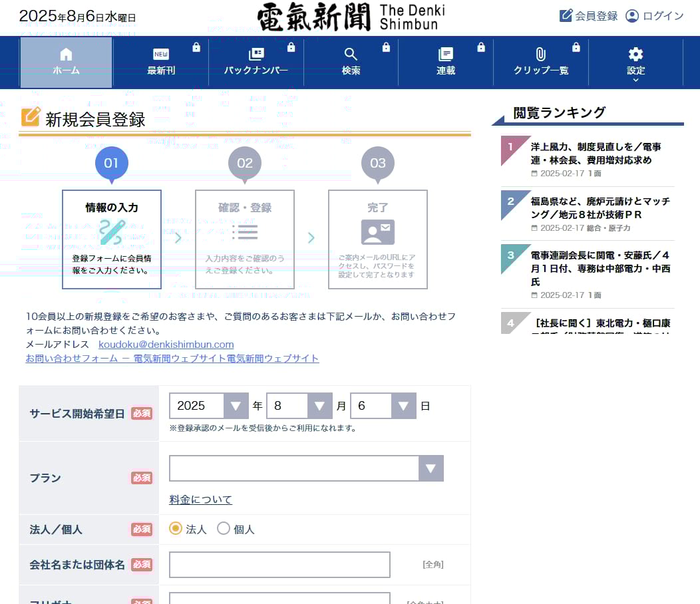Screen dimensions: 700x604
Task: Select the 法人 radio button
Action: tap(176, 529)
